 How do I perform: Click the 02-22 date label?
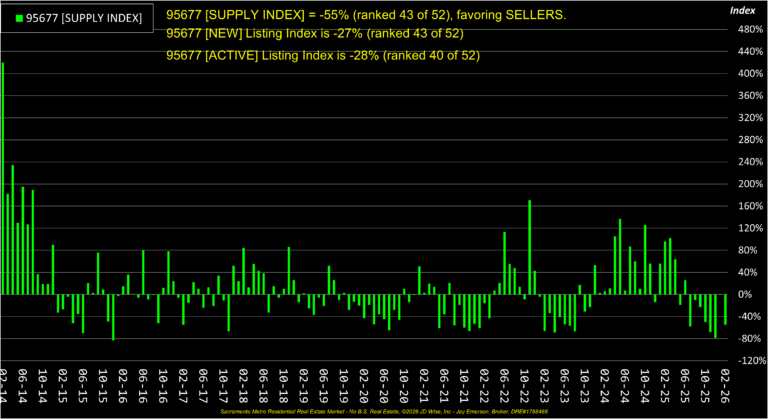pyautogui.click(x=484, y=386)
